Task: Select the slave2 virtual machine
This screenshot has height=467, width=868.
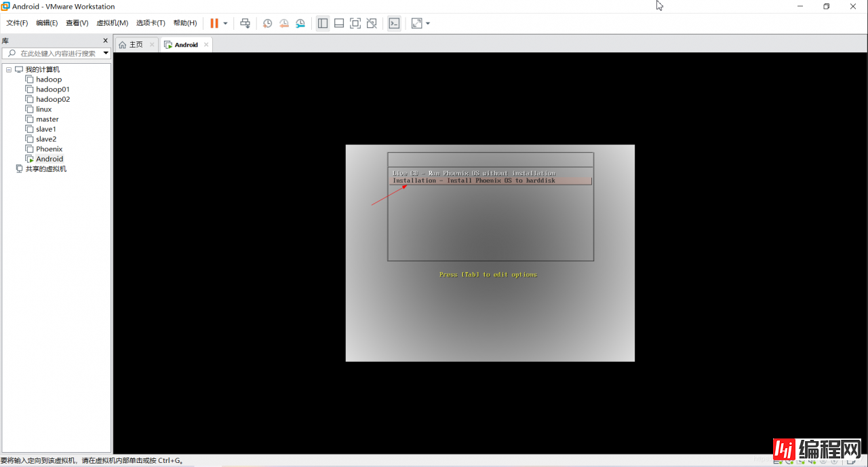Action: coord(46,139)
